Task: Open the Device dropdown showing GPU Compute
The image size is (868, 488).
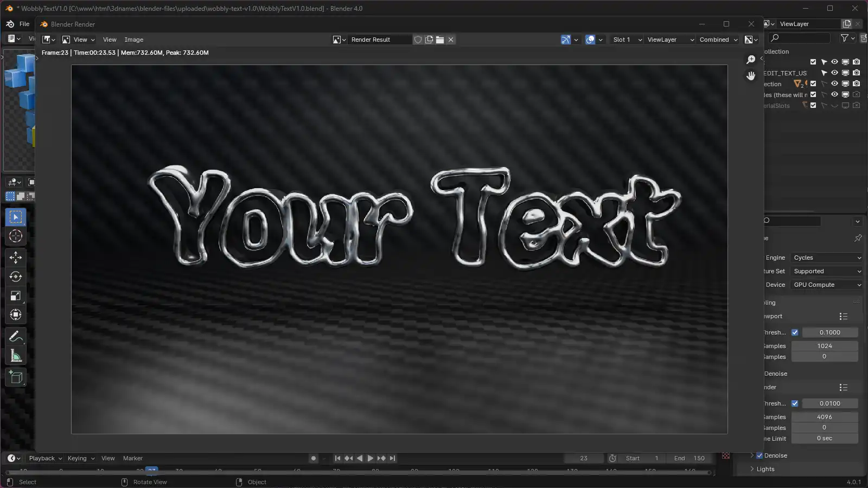Action: 827,285
